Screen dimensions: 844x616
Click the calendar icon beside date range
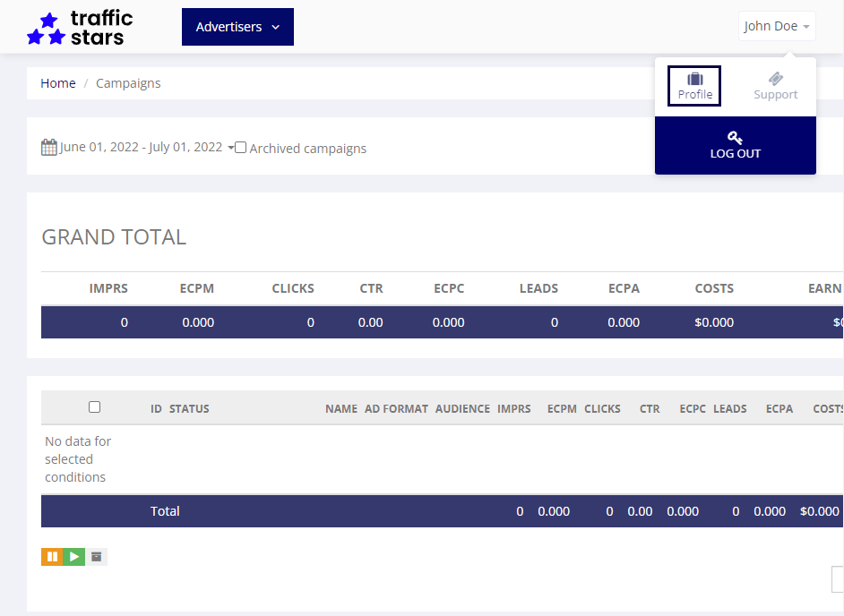(x=49, y=148)
